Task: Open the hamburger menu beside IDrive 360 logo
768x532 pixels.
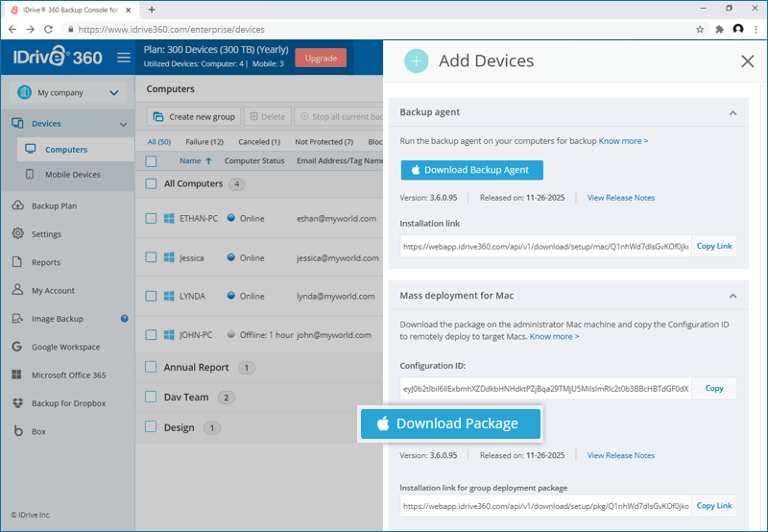Action: [x=124, y=58]
